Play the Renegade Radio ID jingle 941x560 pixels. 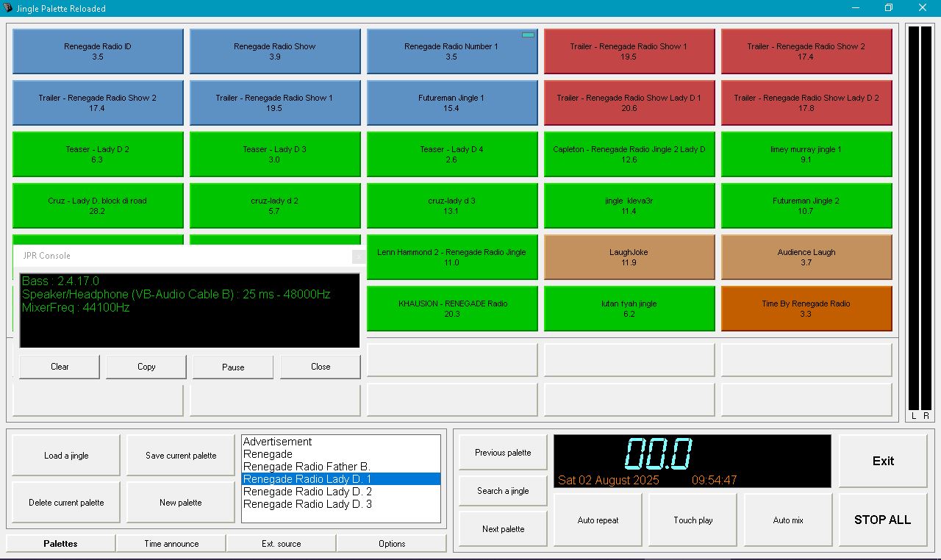(x=98, y=51)
